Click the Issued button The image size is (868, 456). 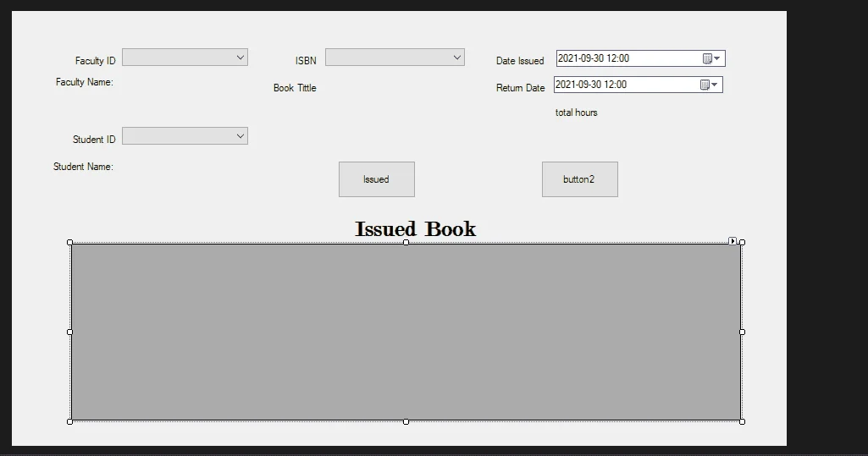[x=377, y=179]
